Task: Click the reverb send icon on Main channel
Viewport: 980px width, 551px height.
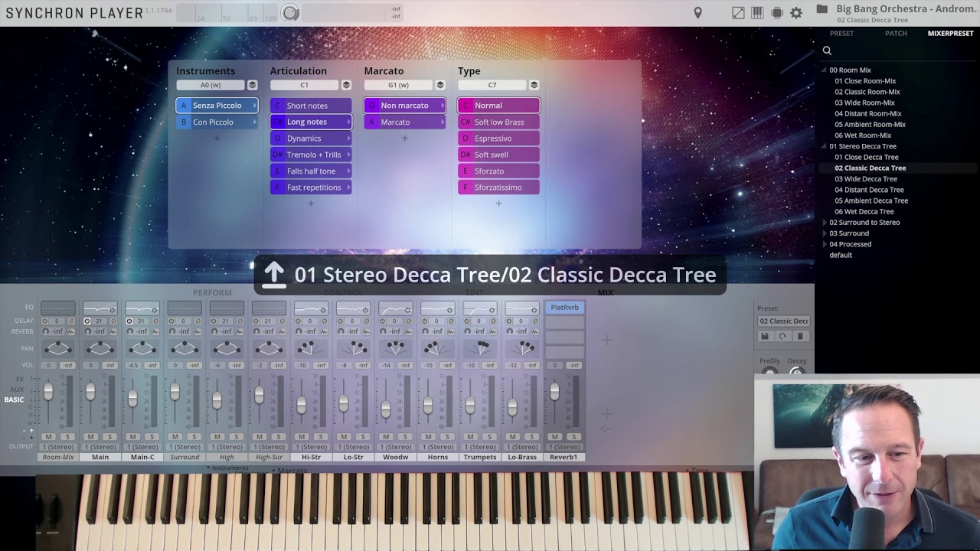Action: tap(87, 331)
